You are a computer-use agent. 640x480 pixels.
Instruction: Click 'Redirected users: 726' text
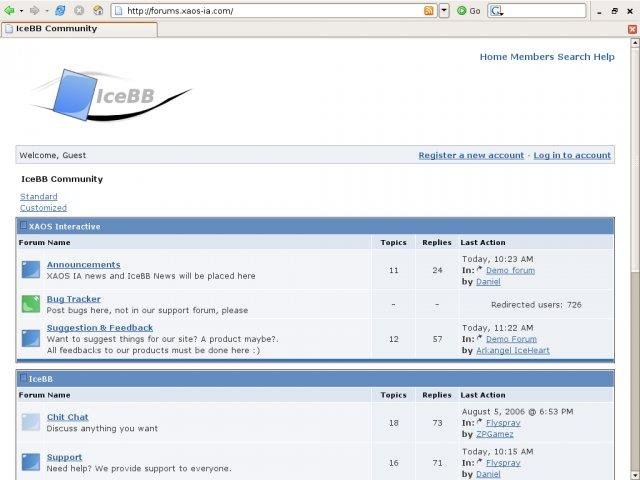536,304
